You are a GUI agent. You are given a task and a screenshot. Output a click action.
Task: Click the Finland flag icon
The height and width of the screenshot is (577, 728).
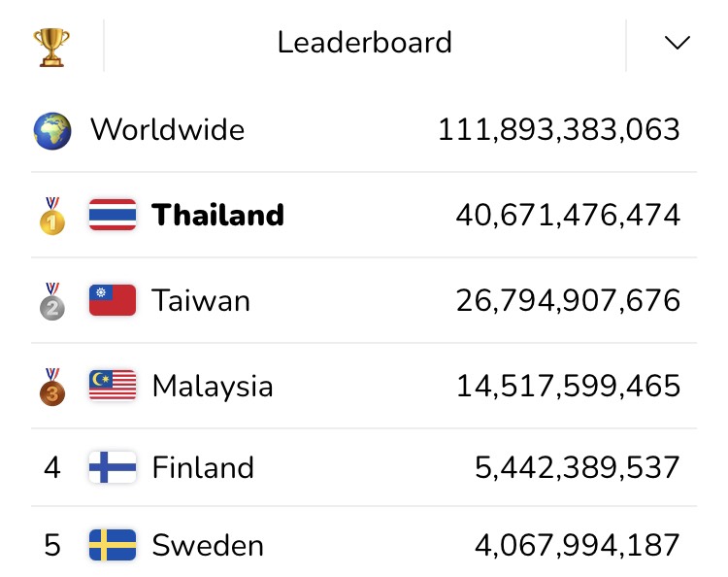pyautogui.click(x=113, y=467)
